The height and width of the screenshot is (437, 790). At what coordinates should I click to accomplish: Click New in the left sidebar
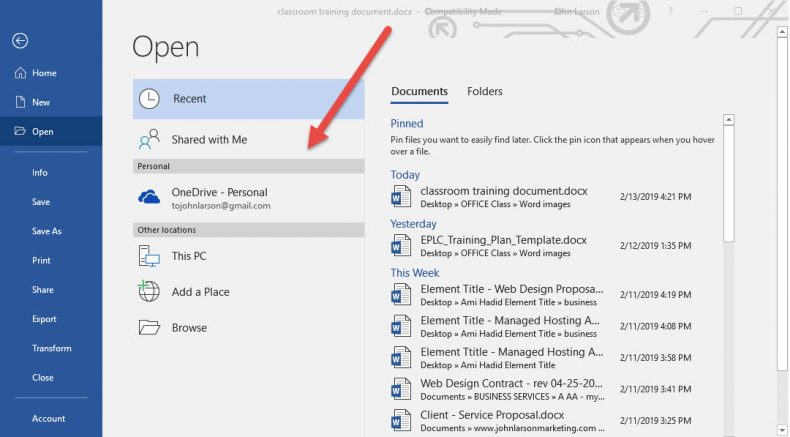41,102
